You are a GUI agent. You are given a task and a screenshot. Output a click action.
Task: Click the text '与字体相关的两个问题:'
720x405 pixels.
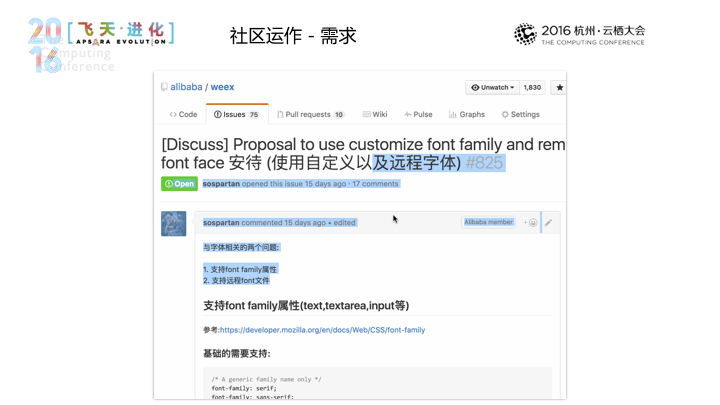click(x=241, y=248)
